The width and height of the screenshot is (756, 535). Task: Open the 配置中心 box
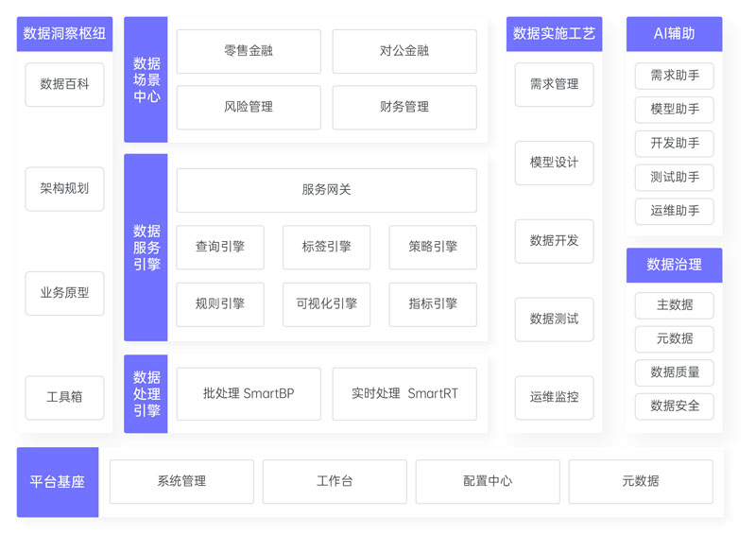point(488,481)
